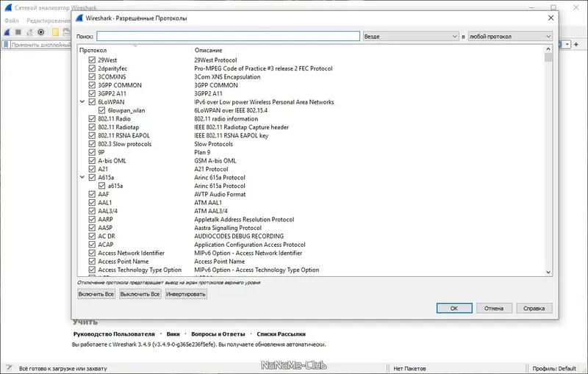Click the plus icon beside the filter bar
This screenshot has height=374, width=588.
(576, 44)
